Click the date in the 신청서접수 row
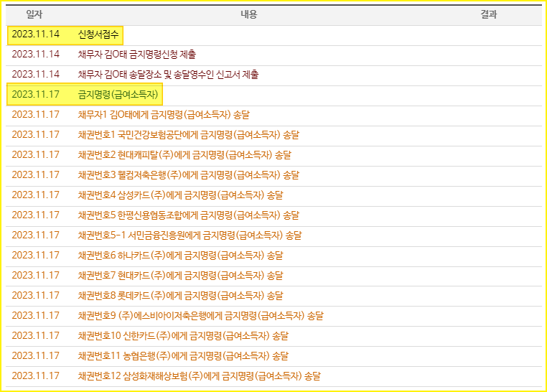This screenshot has width=547, height=392. pyautogui.click(x=36, y=34)
